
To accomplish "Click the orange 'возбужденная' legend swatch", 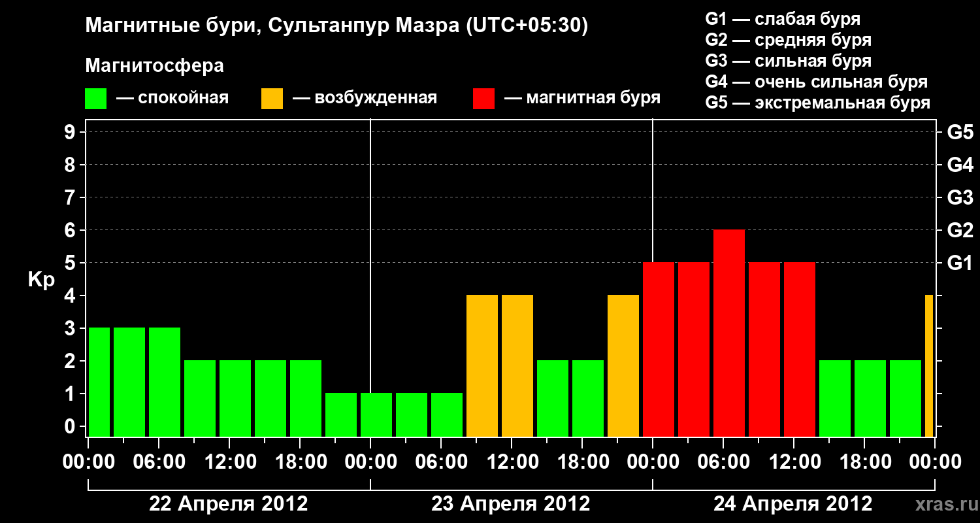I will tap(272, 99).
